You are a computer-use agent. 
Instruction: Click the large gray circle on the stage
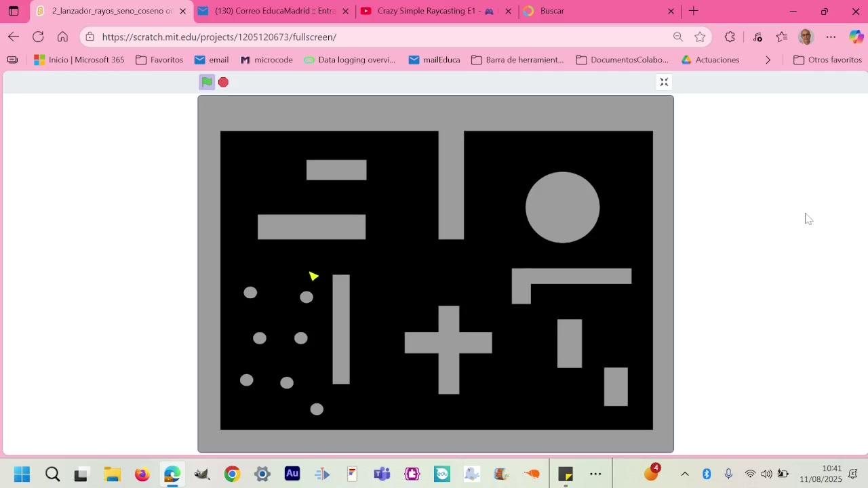(562, 207)
